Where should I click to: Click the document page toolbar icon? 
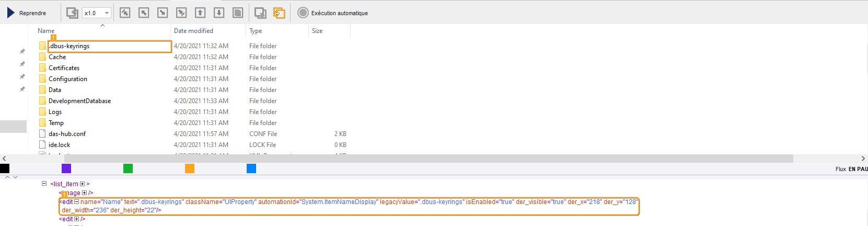[238, 13]
